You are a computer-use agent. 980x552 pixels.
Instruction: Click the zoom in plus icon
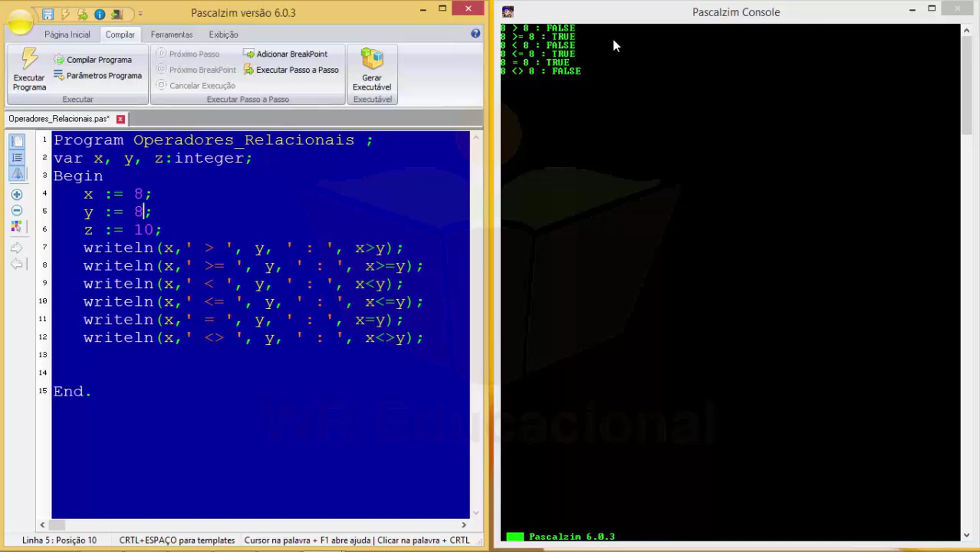pyautogui.click(x=17, y=195)
